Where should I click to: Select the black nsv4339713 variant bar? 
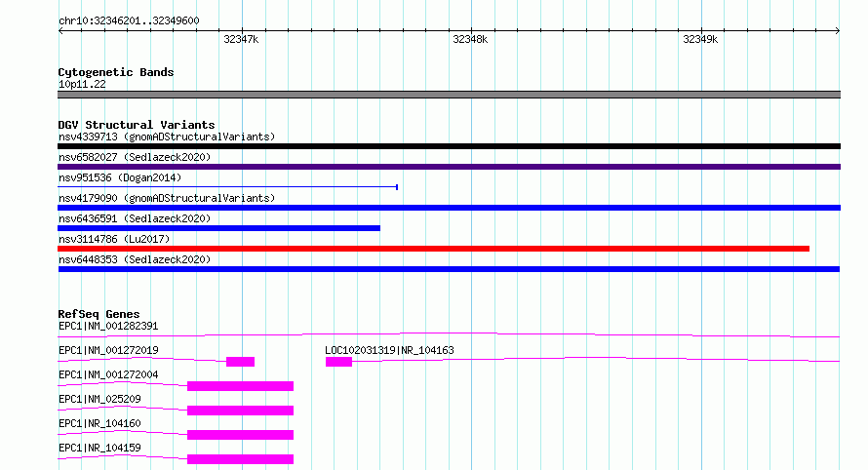(449, 146)
